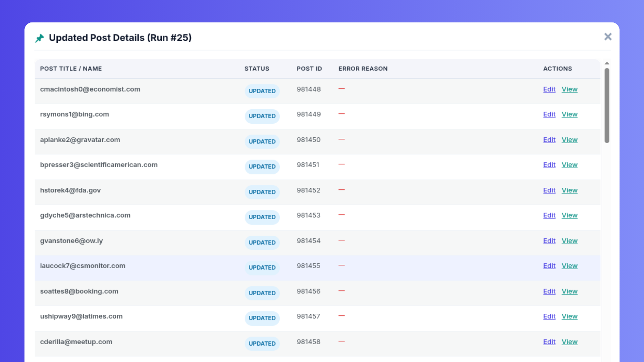Edit the gdyche5@arstechnica.com post
The height and width of the screenshot is (362, 644).
tap(549, 216)
